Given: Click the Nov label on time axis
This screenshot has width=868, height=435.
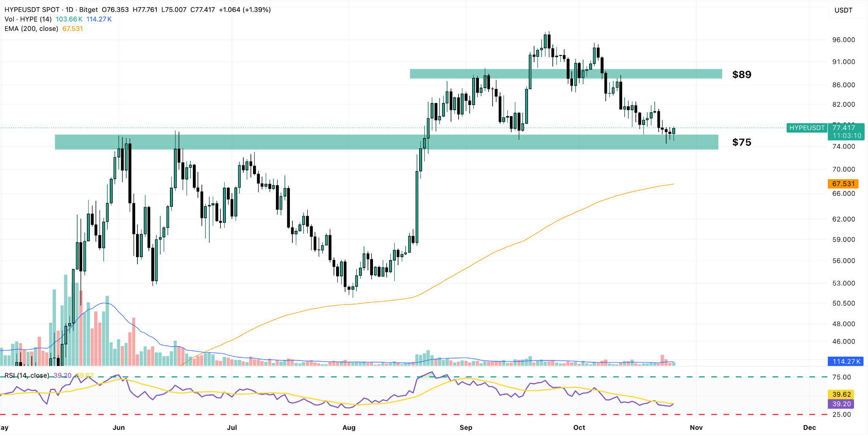Looking at the screenshot, I should tap(696, 427).
